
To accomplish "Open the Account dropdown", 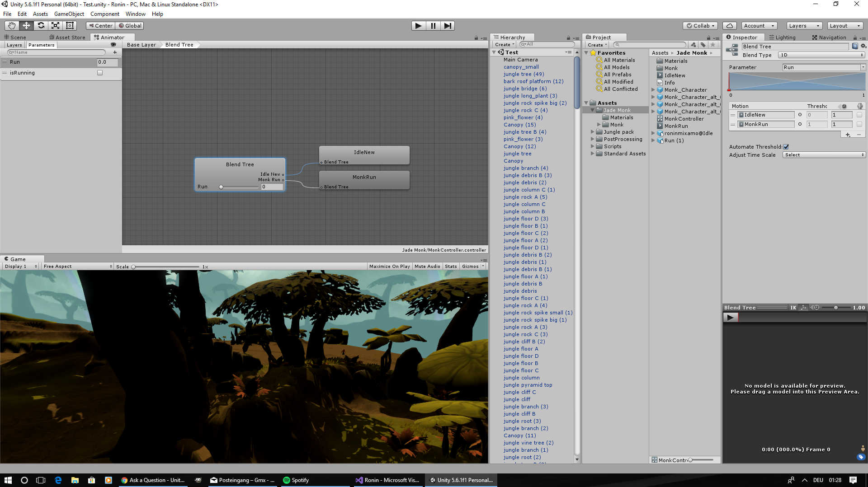I will [x=759, y=26].
